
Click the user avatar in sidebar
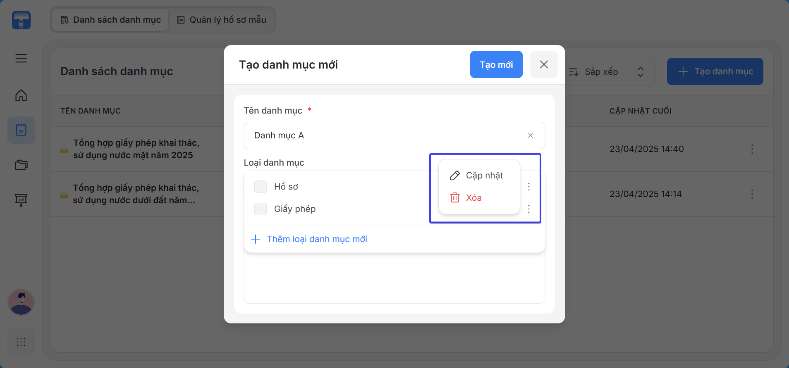click(21, 302)
